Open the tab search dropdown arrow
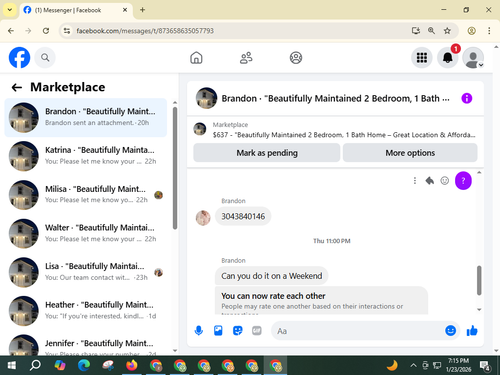This screenshot has height=375, width=500. click(10, 10)
